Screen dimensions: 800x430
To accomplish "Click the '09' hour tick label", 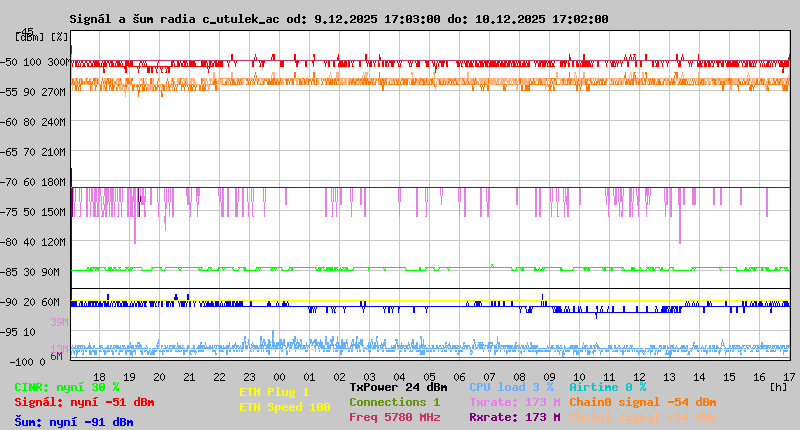I will click(549, 377).
